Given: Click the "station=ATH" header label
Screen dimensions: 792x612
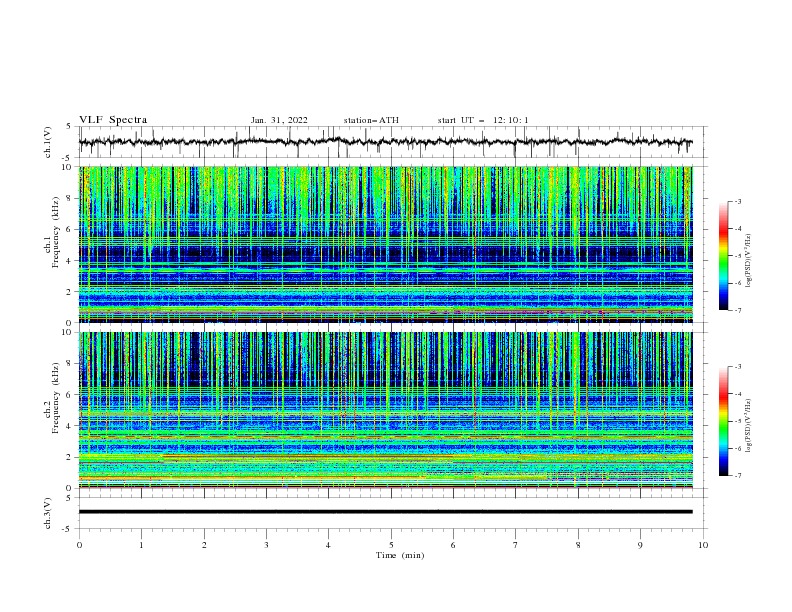Looking at the screenshot, I should 371,120.
